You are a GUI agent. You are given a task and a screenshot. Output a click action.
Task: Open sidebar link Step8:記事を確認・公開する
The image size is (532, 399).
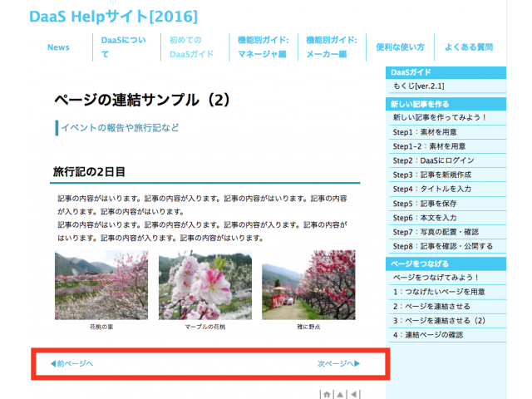click(442, 246)
